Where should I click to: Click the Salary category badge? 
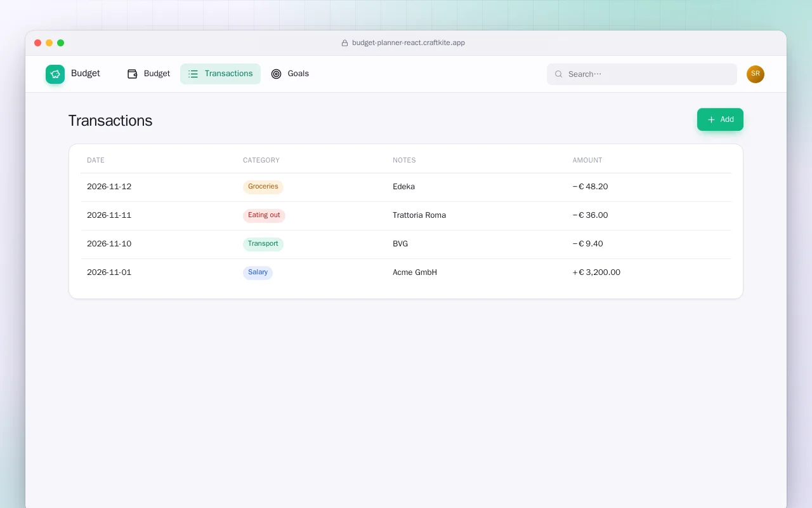pos(258,272)
